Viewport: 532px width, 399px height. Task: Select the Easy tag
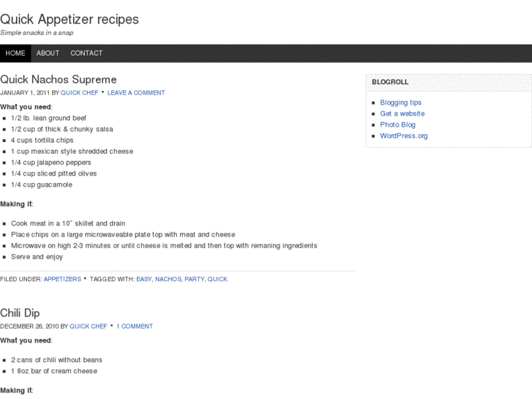[143, 279]
